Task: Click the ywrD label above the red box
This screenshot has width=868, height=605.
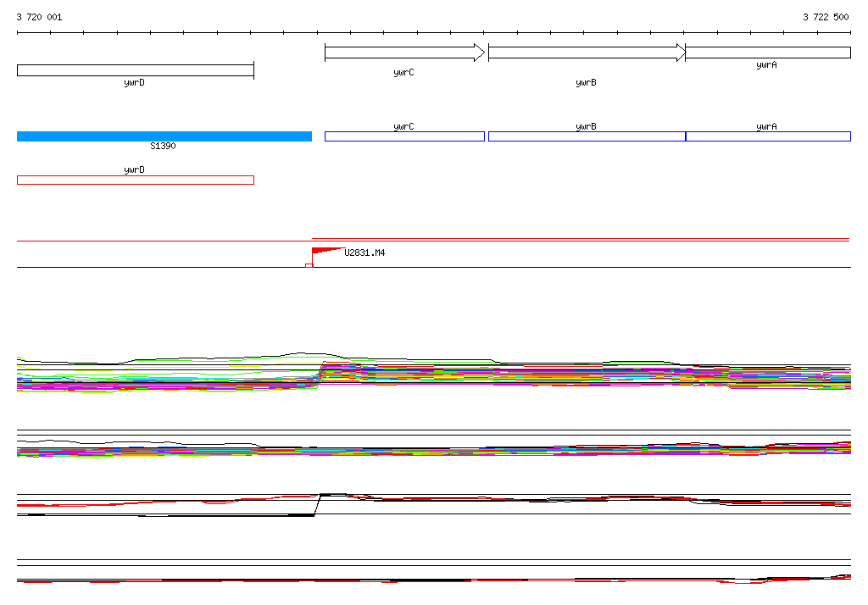Action: 134,169
